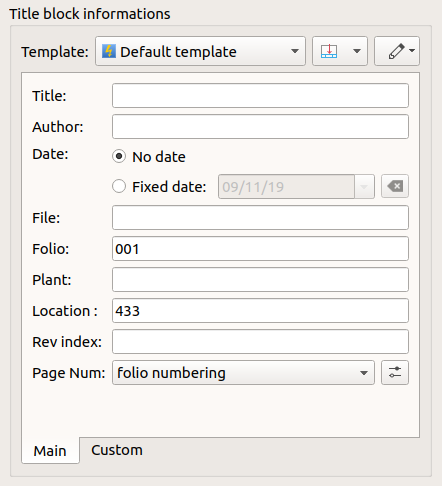Click the edit template pencil button
The height and width of the screenshot is (486, 442).
coord(397,51)
